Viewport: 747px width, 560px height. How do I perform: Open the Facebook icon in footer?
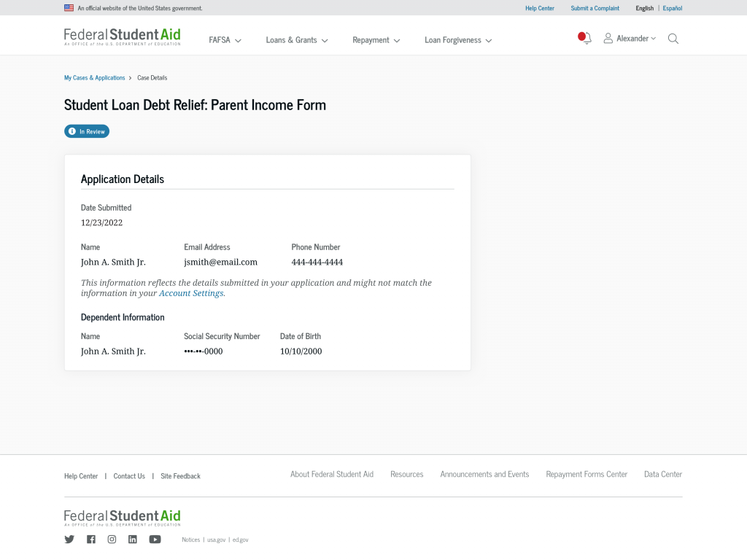point(91,539)
